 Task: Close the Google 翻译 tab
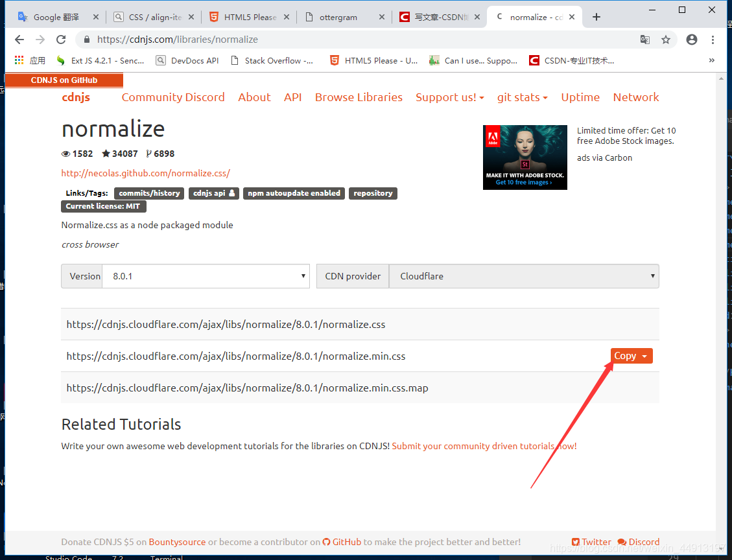tap(96, 17)
